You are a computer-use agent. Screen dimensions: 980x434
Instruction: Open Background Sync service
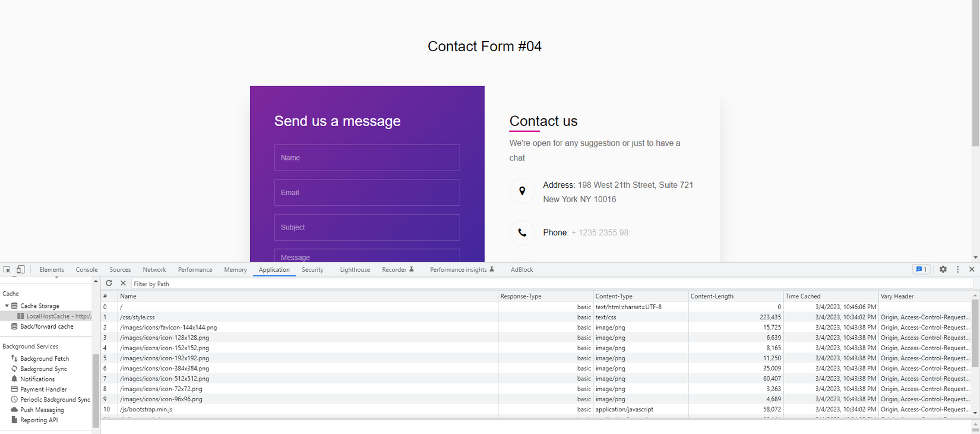tap(43, 369)
